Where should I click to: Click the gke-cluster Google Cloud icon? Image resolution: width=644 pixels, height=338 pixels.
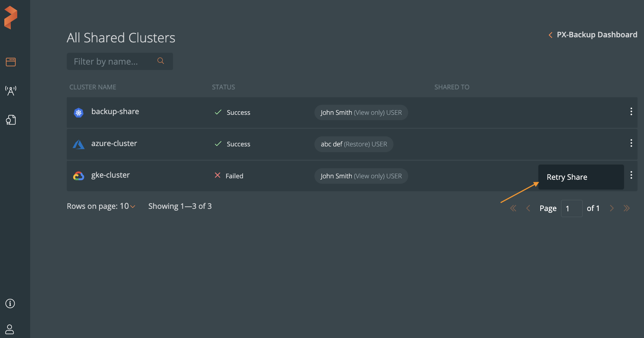tap(79, 176)
